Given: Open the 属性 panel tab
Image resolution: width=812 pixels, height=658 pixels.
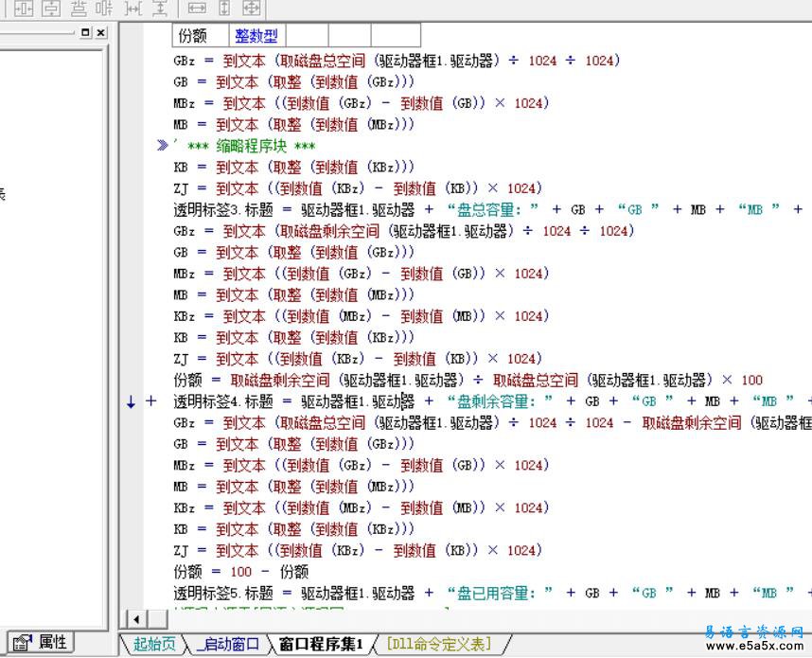Looking at the screenshot, I should point(40,643).
